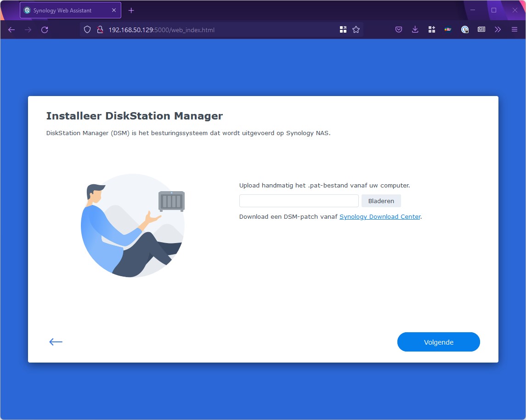Click the circular password manager extension icon
This screenshot has height=420, width=526.
[x=464, y=29]
